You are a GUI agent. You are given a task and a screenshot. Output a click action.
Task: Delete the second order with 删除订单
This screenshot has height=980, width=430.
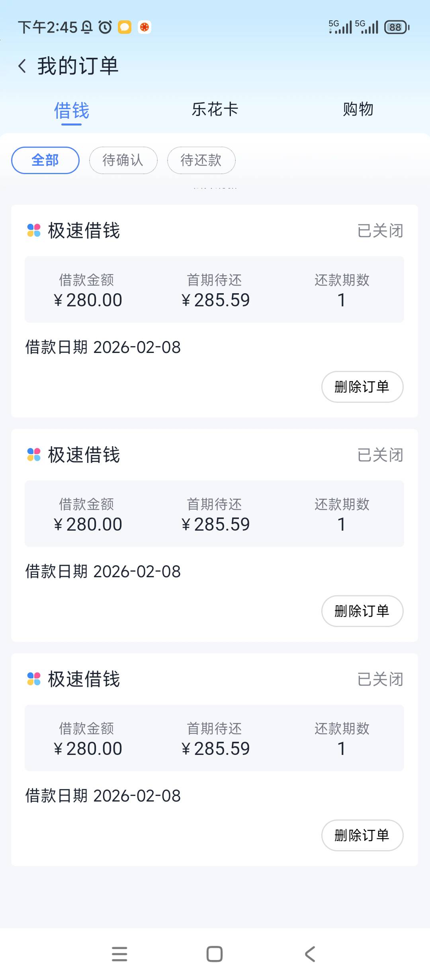click(362, 611)
